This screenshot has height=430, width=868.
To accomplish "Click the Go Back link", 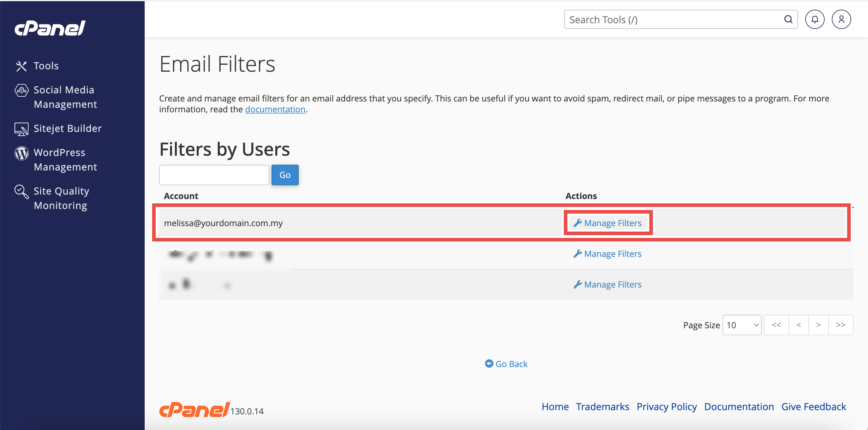I will point(506,364).
